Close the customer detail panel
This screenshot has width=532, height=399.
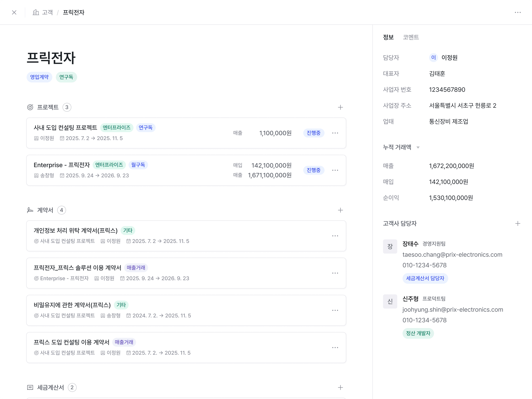click(x=14, y=13)
